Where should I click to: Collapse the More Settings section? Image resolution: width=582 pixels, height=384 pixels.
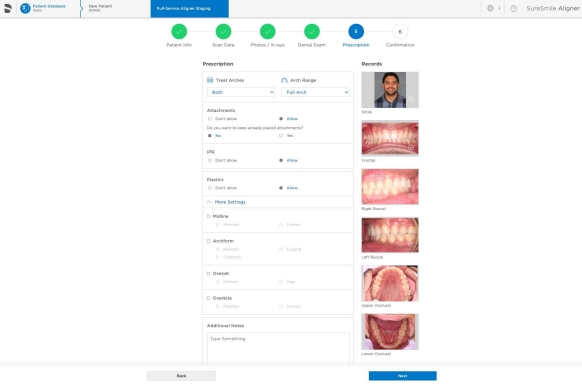(226, 202)
